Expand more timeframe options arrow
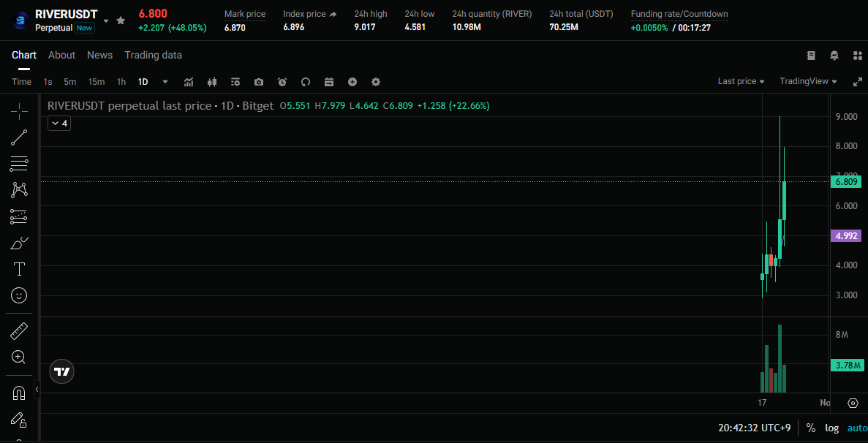 coord(165,82)
